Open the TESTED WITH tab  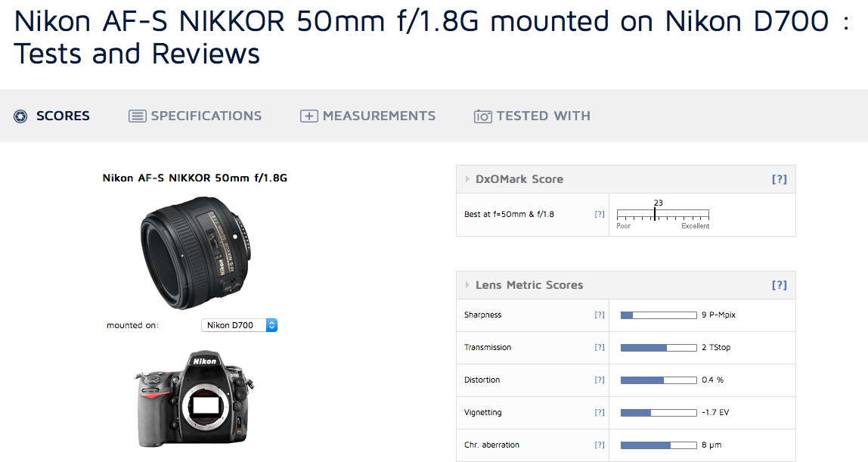[543, 116]
